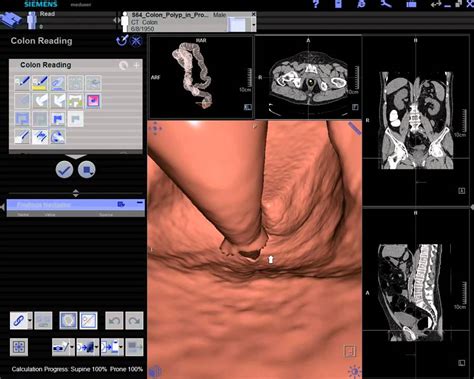Image resolution: width=474 pixels, height=379 pixels.
Task: Click the axial CT slice view
Action: click(308, 77)
